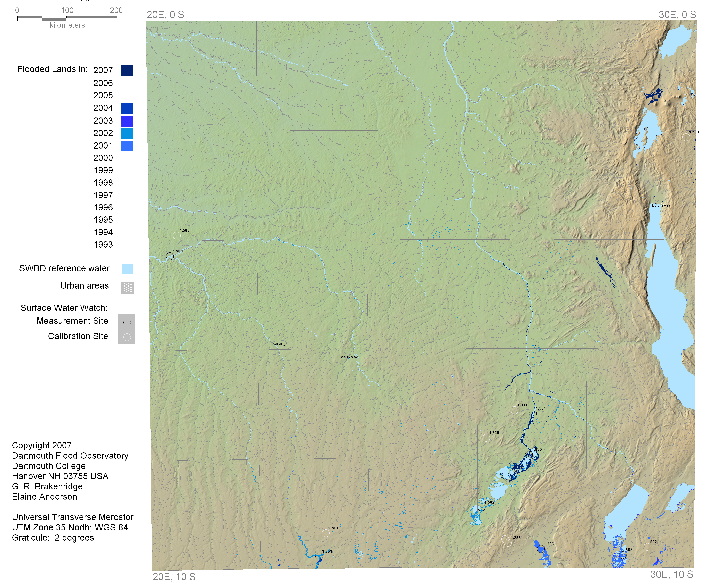Click the 2004 flooded lands color swatch

pyautogui.click(x=127, y=108)
